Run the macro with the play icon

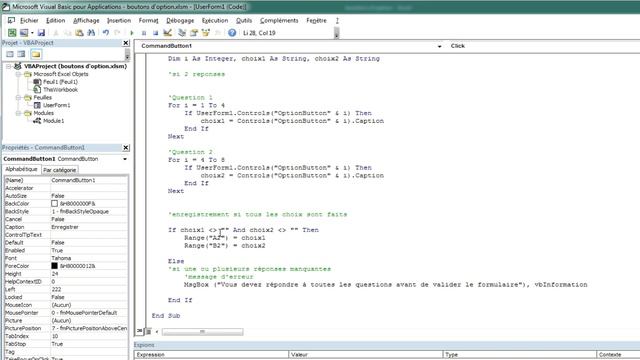[x=131, y=33]
